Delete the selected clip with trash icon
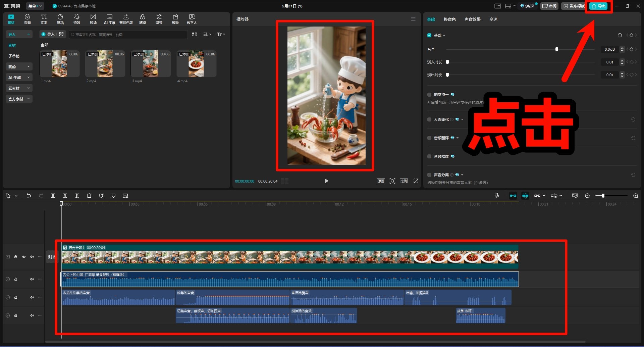 point(89,196)
